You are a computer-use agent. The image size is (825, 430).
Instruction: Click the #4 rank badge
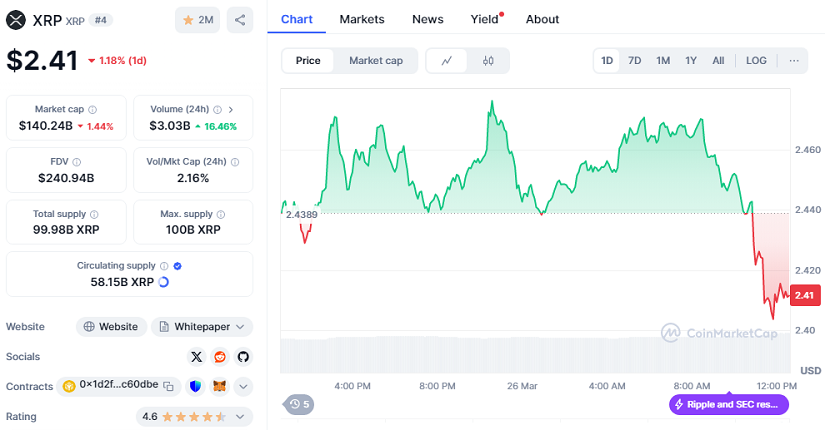(100, 20)
